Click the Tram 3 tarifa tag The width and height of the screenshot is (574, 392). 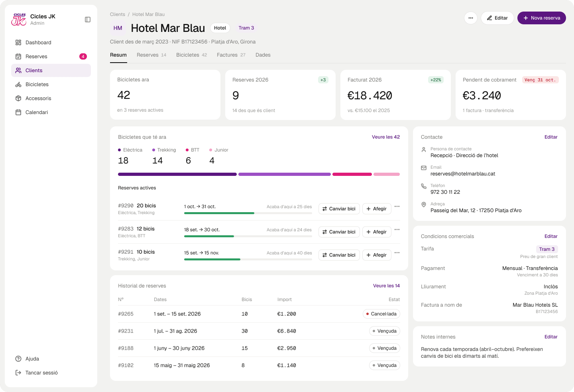[x=547, y=249]
